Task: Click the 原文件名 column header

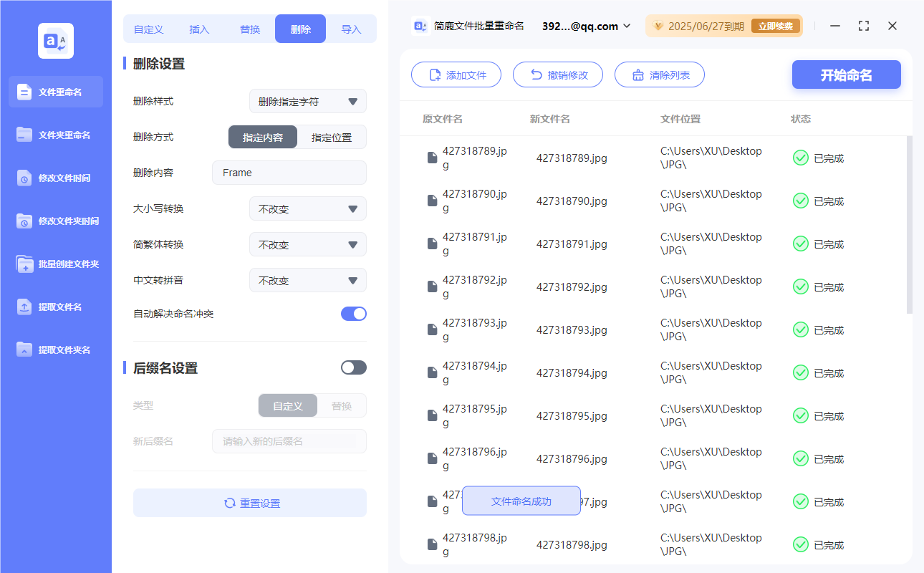Action: tap(443, 119)
